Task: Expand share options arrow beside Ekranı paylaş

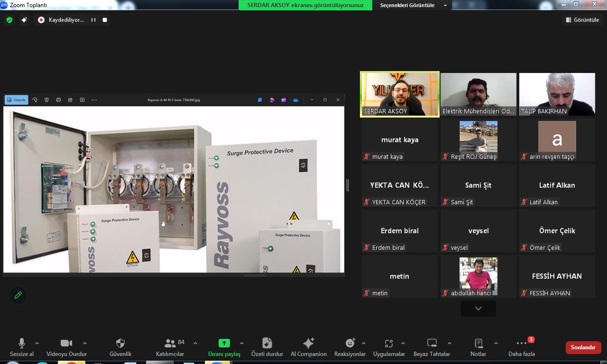Action: [241, 343]
